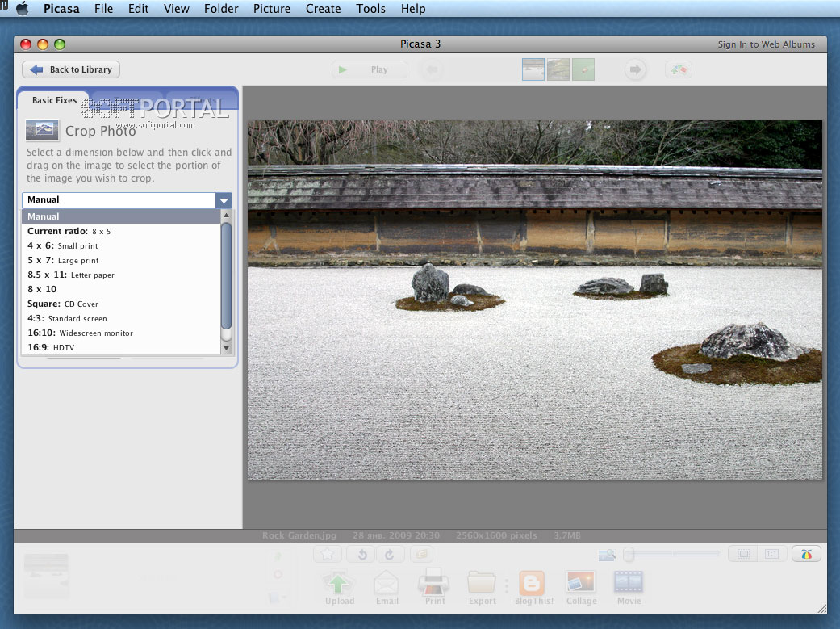The height and width of the screenshot is (629, 840).
Task: Rotate the photo counter-clockwise
Action: click(x=361, y=554)
